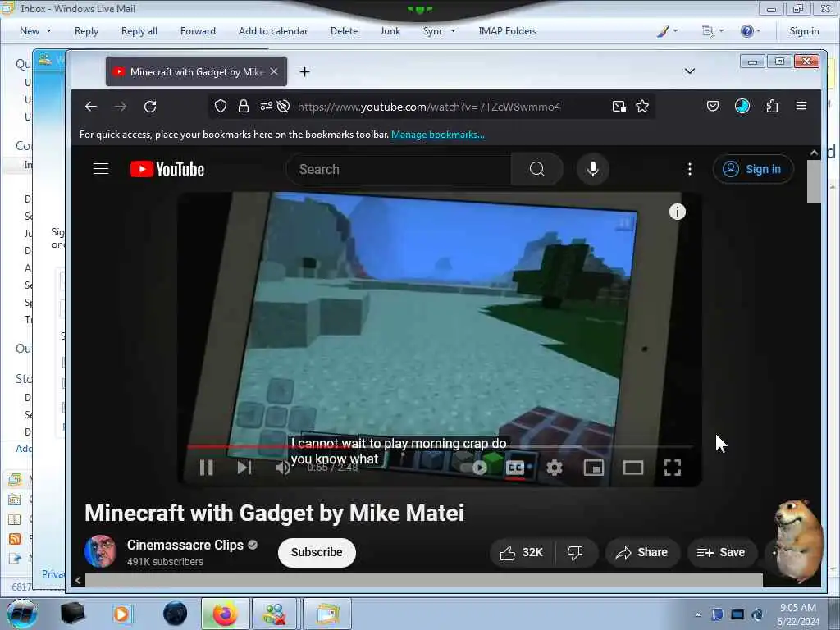The image size is (840, 630).
Task: Reload the YouTube page
Action: [x=150, y=107]
